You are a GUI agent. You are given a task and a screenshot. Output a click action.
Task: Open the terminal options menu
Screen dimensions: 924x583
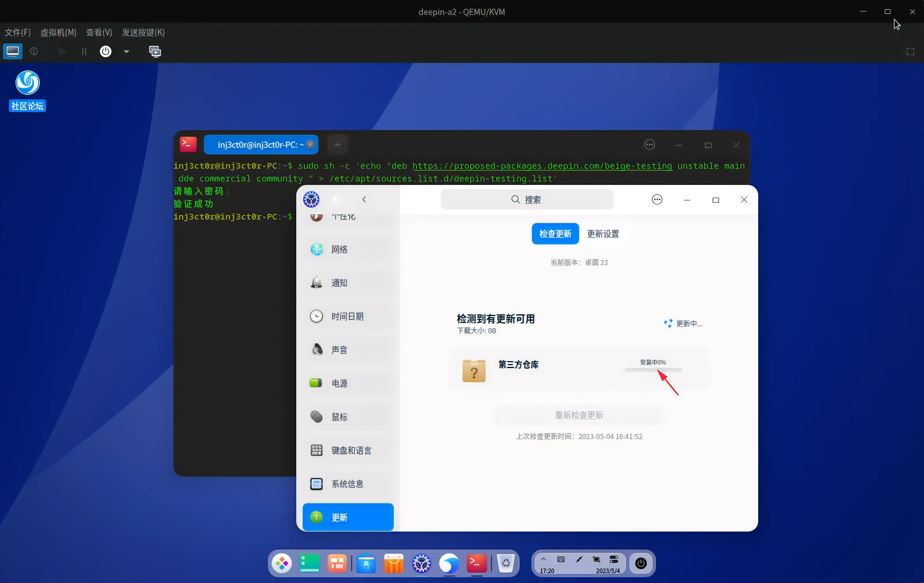coord(650,144)
